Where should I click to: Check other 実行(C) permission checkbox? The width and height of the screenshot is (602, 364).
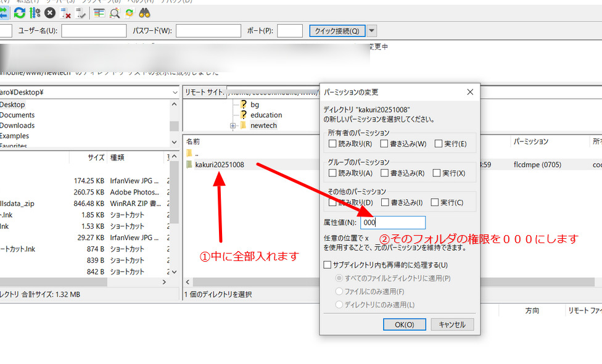(x=435, y=202)
